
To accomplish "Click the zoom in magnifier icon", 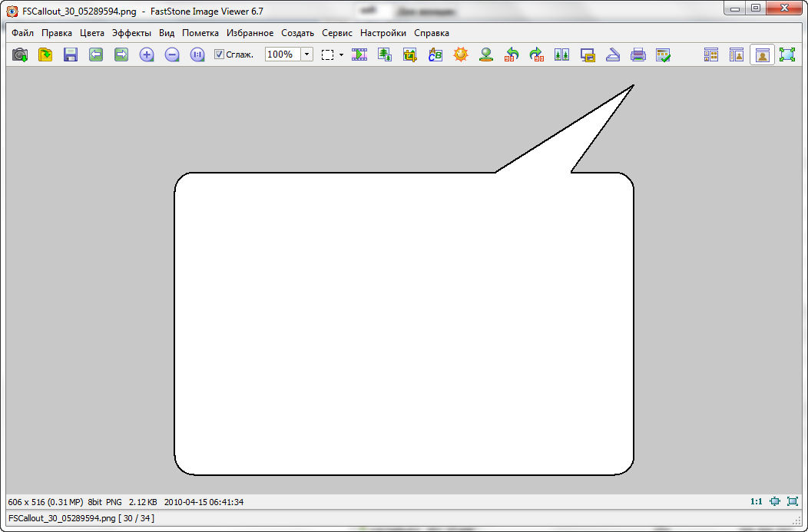I will (147, 55).
